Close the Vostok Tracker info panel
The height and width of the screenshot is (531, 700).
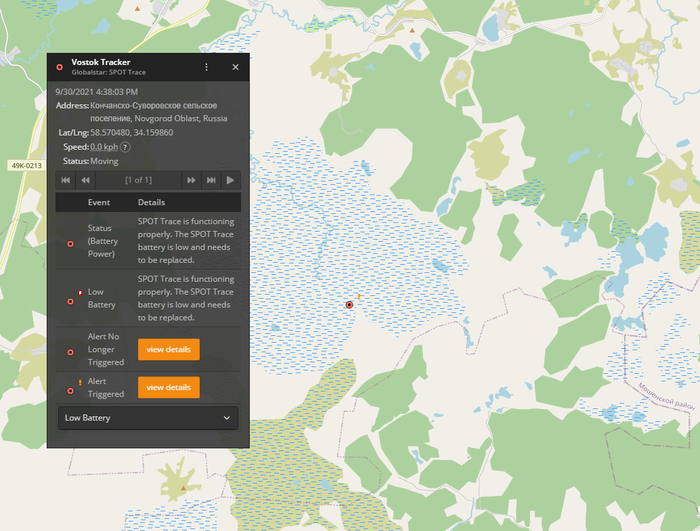(x=235, y=67)
